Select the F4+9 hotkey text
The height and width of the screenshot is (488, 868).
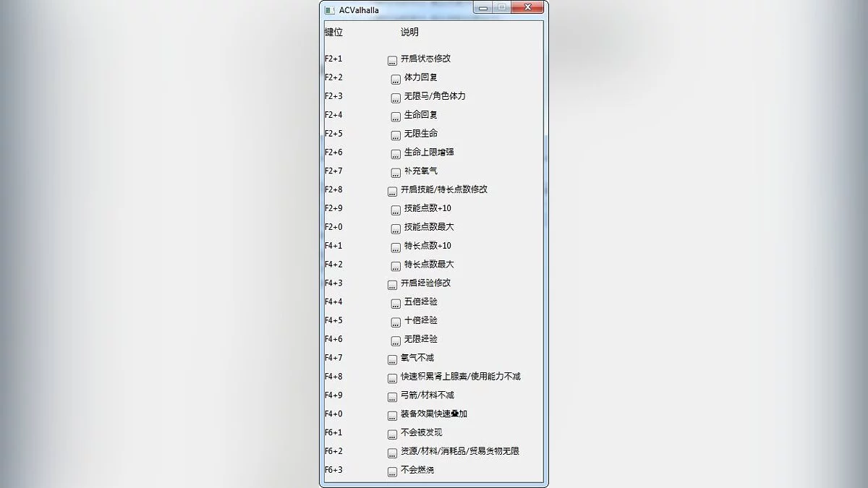tap(333, 395)
